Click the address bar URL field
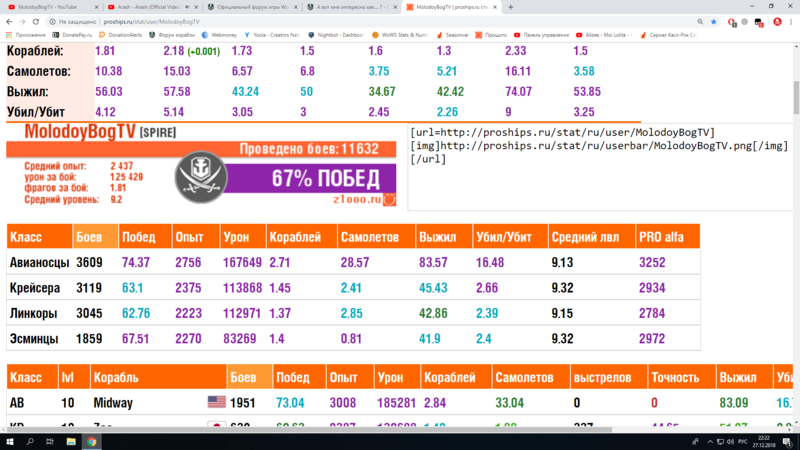800x450 pixels. click(300, 20)
